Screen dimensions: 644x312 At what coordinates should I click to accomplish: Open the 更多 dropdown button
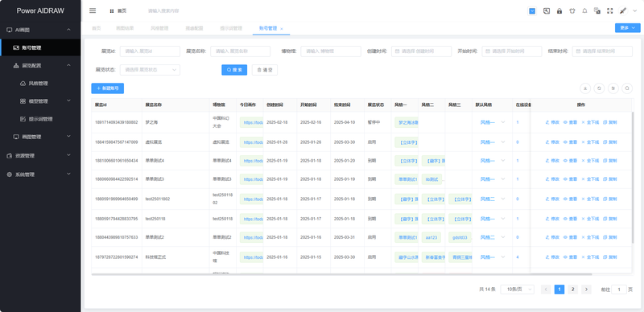coord(628,28)
